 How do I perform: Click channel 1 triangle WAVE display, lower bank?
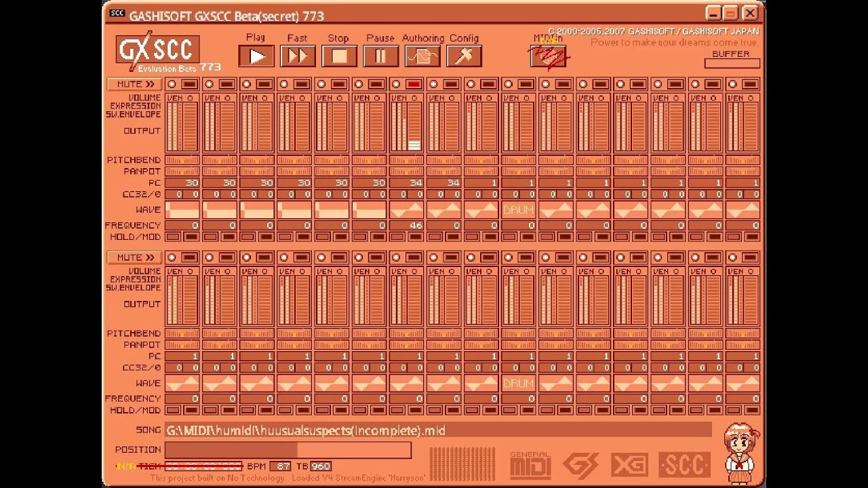click(x=182, y=383)
